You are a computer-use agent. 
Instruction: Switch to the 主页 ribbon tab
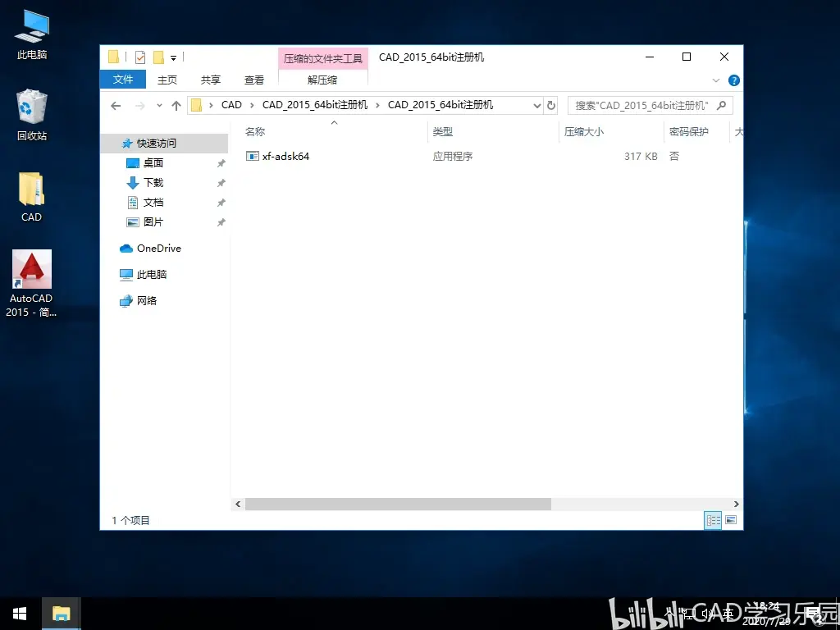[x=167, y=80]
